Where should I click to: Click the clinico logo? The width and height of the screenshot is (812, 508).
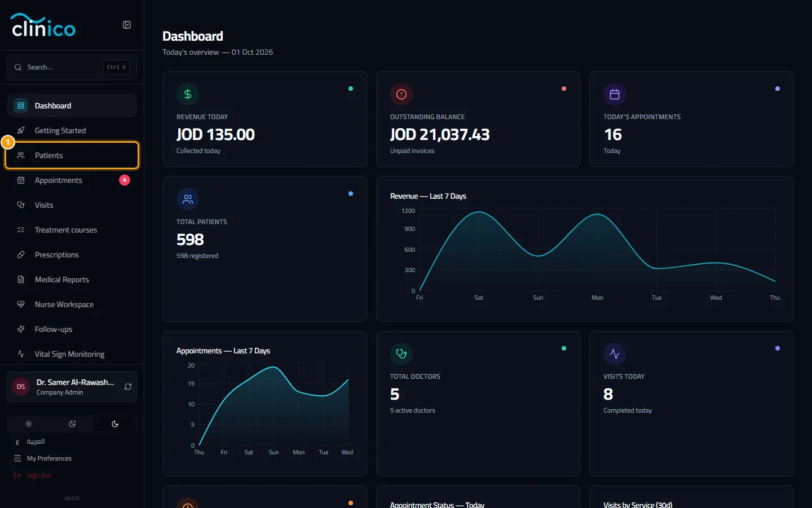pyautogui.click(x=43, y=25)
